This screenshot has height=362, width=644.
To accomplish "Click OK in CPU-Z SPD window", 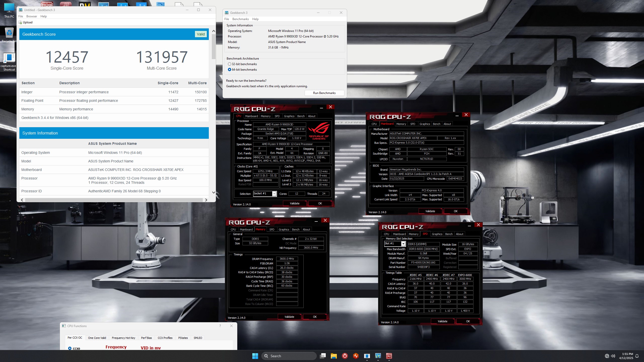I will (x=468, y=321).
